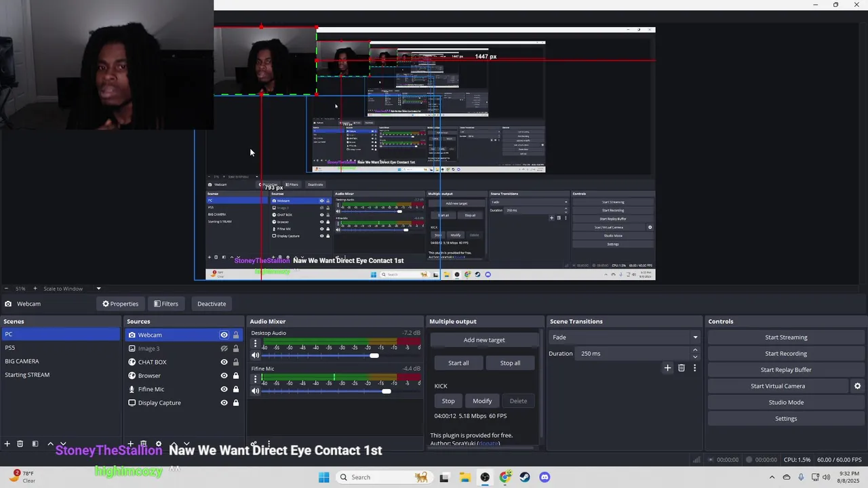
Task: Stop the KICK output
Action: [448, 401]
